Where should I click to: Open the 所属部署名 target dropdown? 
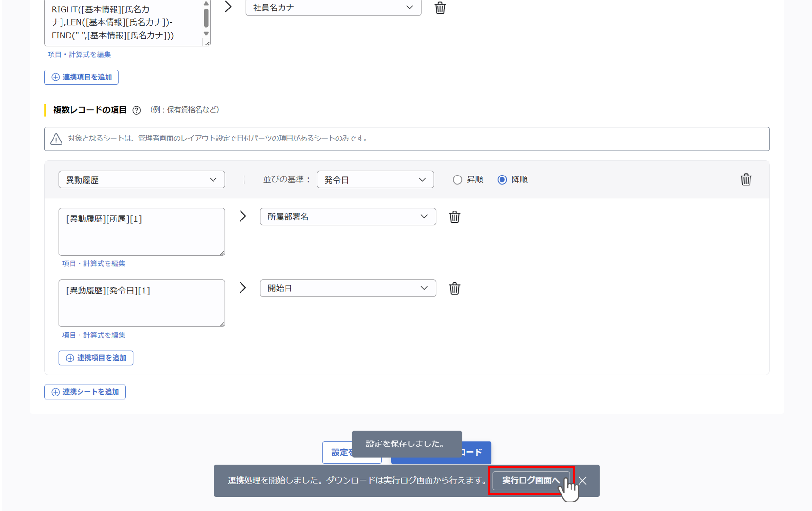coord(348,217)
